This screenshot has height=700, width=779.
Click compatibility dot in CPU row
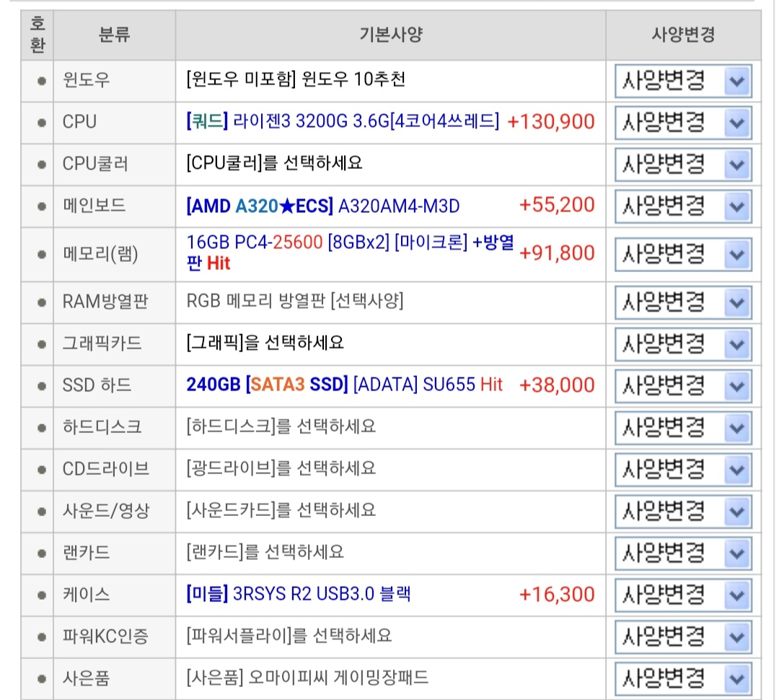[42, 123]
